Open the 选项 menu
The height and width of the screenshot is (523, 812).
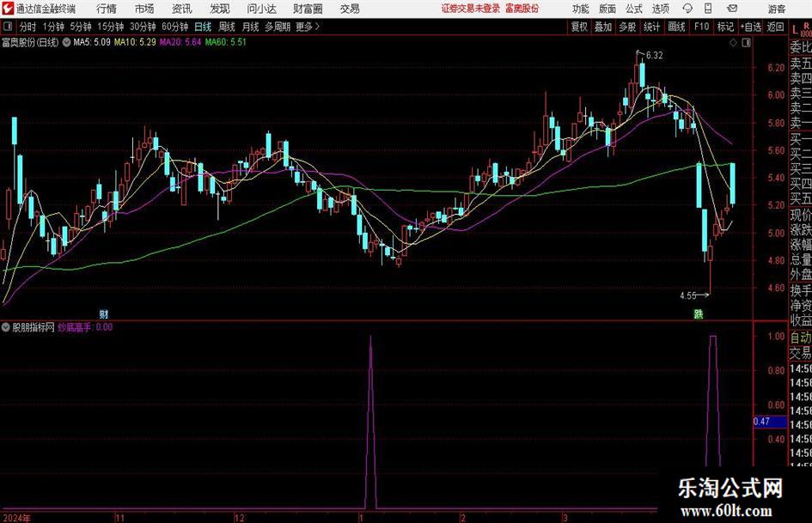[660, 9]
